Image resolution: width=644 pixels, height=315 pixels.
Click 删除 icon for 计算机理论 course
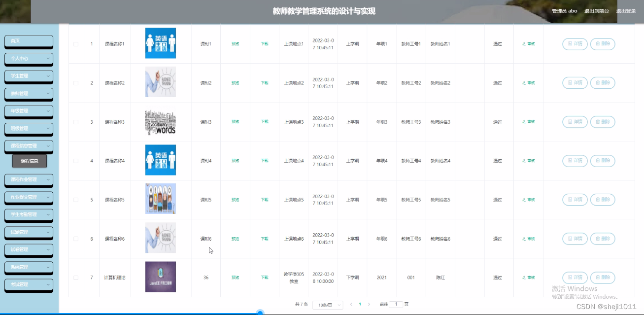click(x=603, y=277)
